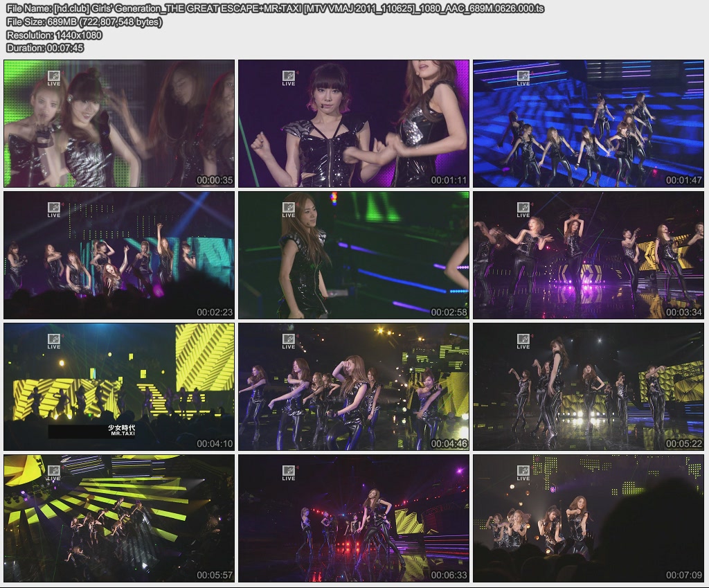Click the MR.TAXI caption in 00:04:10 frame
This screenshot has height=588, width=709.
click(123, 434)
